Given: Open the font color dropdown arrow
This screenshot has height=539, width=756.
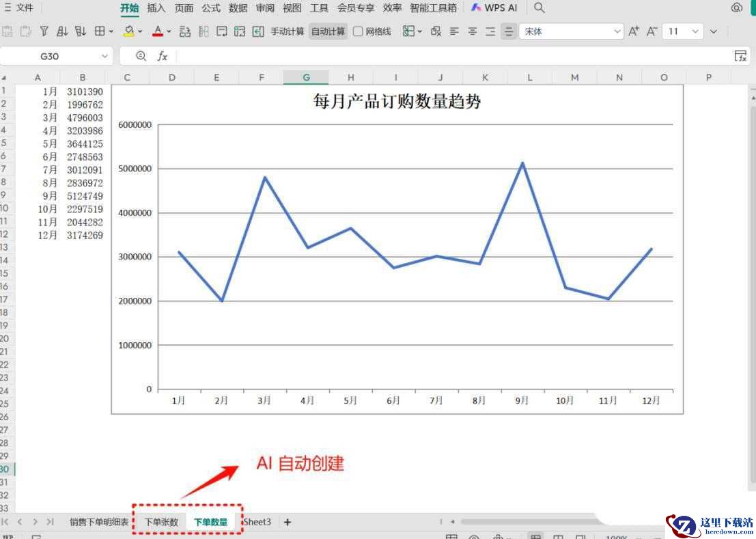Looking at the screenshot, I should (x=169, y=32).
